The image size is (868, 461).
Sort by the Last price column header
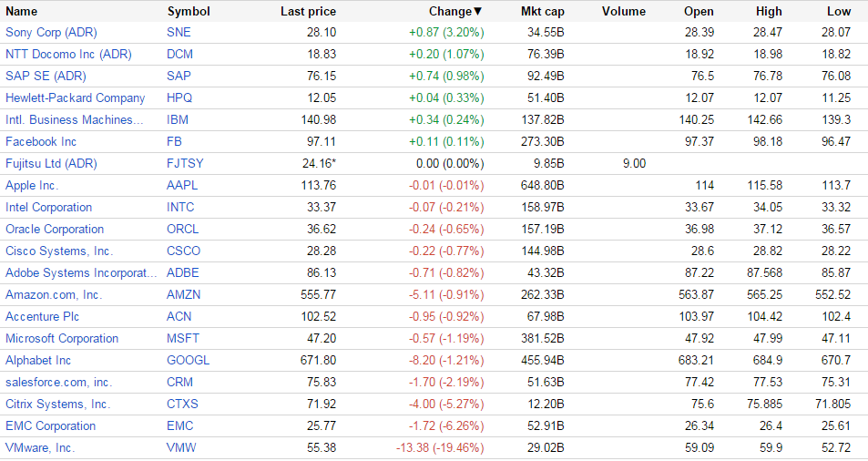click(x=308, y=12)
